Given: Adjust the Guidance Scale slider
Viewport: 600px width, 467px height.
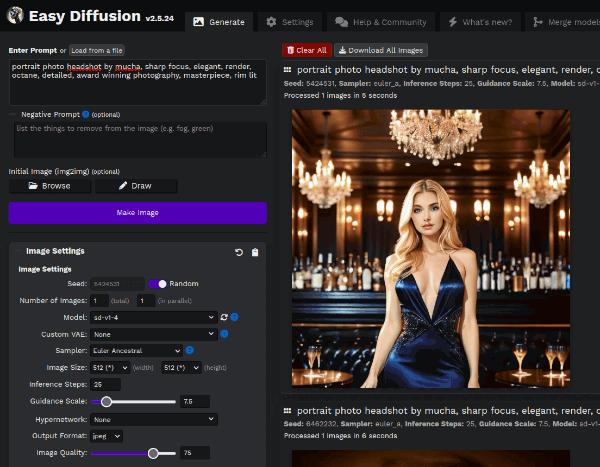Looking at the screenshot, I should [x=134, y=402].
